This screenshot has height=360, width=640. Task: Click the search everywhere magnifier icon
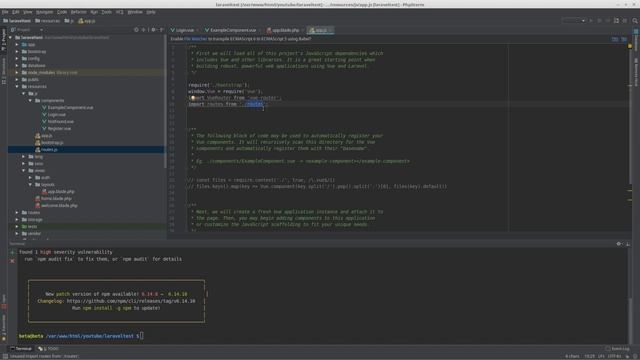click(635, 21)
